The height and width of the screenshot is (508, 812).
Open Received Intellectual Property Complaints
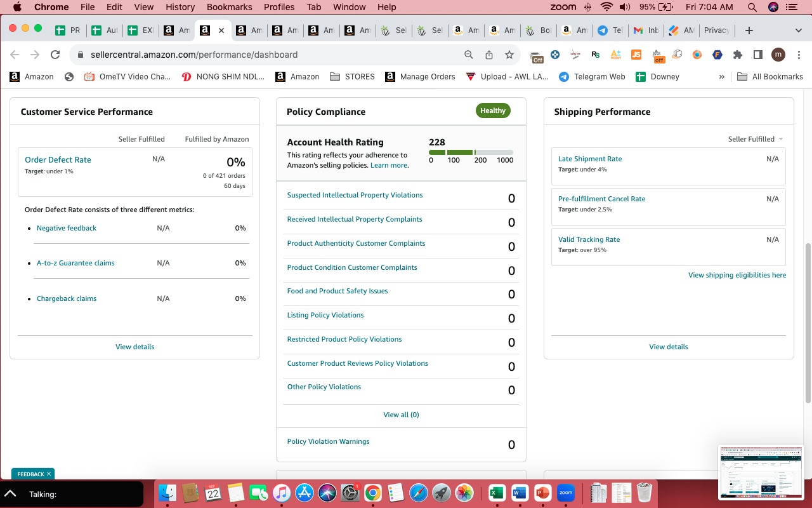point(355,219)
